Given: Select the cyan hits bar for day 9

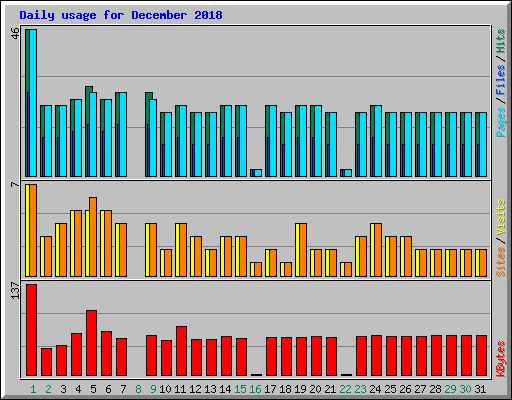Looking at the screenshot, I should pyautogui.click(x=153, y=138).
